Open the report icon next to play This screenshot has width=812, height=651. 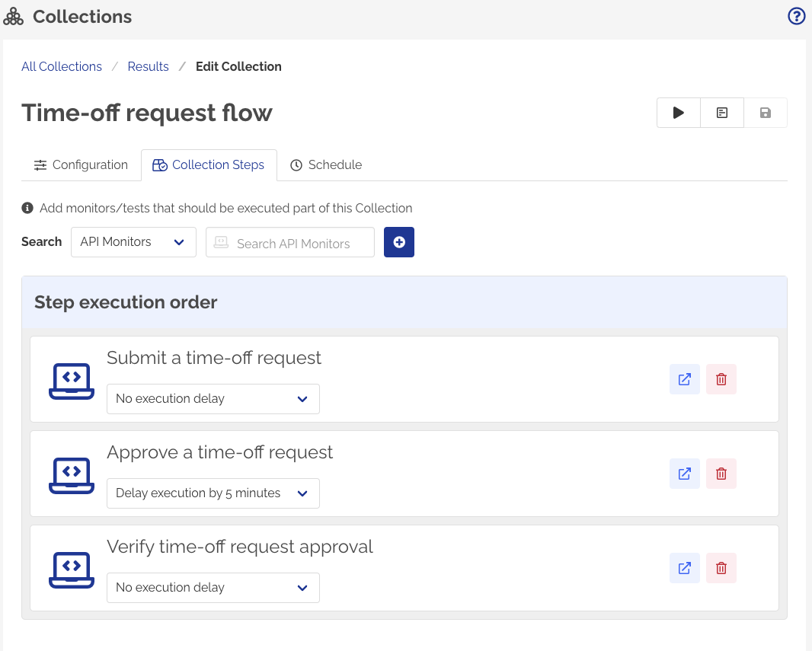[721, 112]
